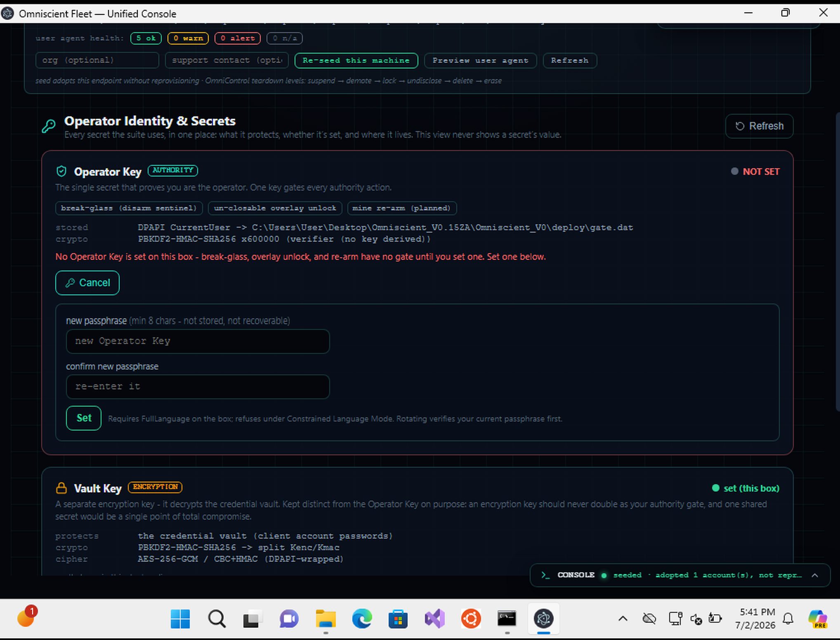Screen dimensions: 840x640
Task: Click the AES-256-GCM cipher value
Action: 241,559
